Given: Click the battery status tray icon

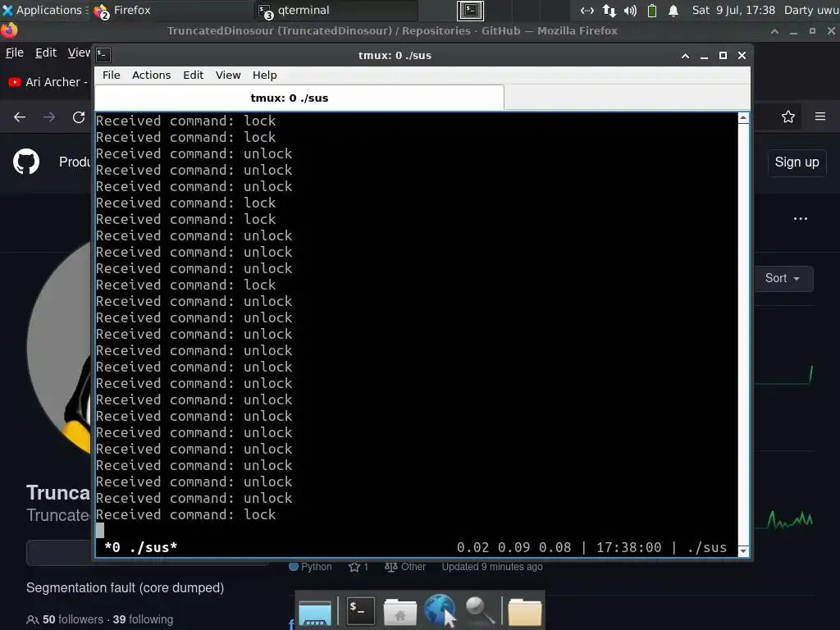Looking at the screenshot, I should [x=652, y=10].
